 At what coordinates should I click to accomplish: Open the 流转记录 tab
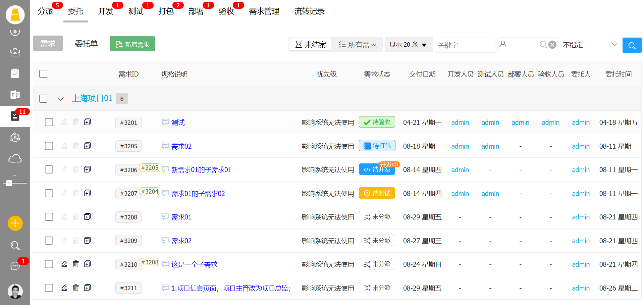click(309, 11)
